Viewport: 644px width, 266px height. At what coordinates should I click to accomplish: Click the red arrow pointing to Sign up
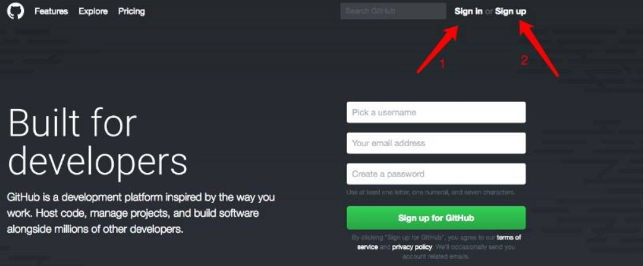point(539,49)
